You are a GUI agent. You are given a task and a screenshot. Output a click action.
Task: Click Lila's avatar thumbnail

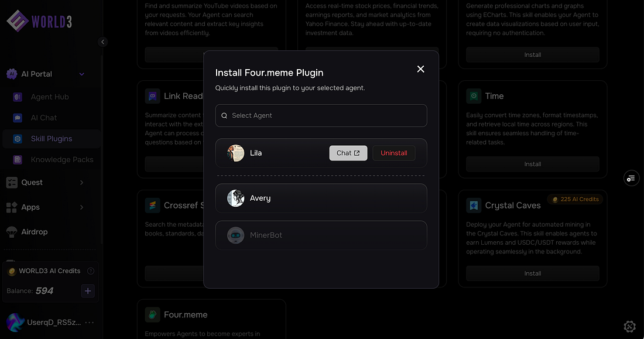tap(235, 153)
